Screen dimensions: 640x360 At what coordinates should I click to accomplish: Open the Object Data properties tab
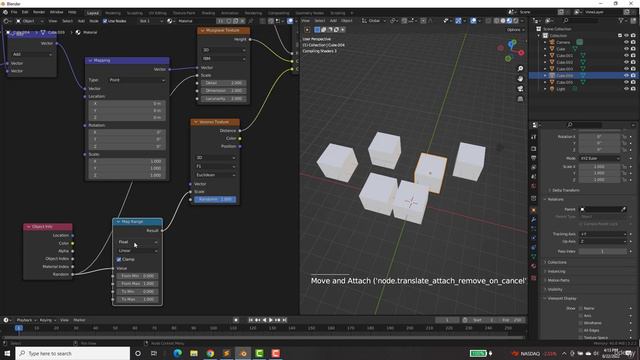pyautogui.click(x=533, y=257)
